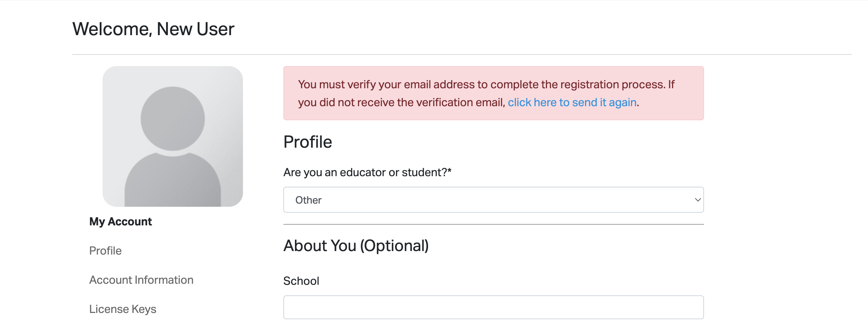Click inside the empty School text box
Screen dimensions: 868x327
click(493, 307)
